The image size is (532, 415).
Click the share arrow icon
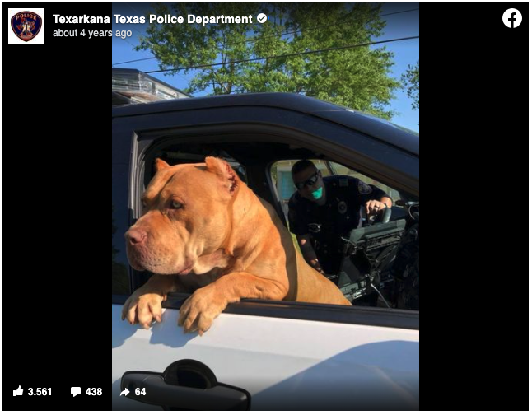pos(125,392)
